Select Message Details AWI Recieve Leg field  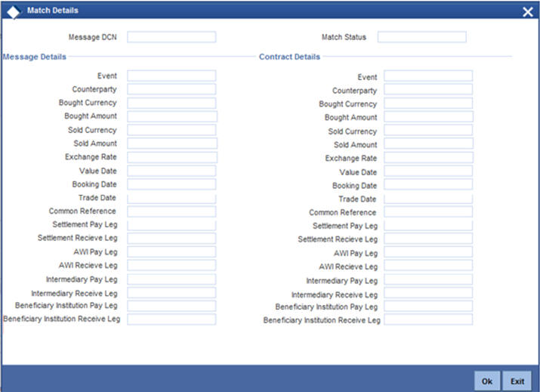click(171, 265)
